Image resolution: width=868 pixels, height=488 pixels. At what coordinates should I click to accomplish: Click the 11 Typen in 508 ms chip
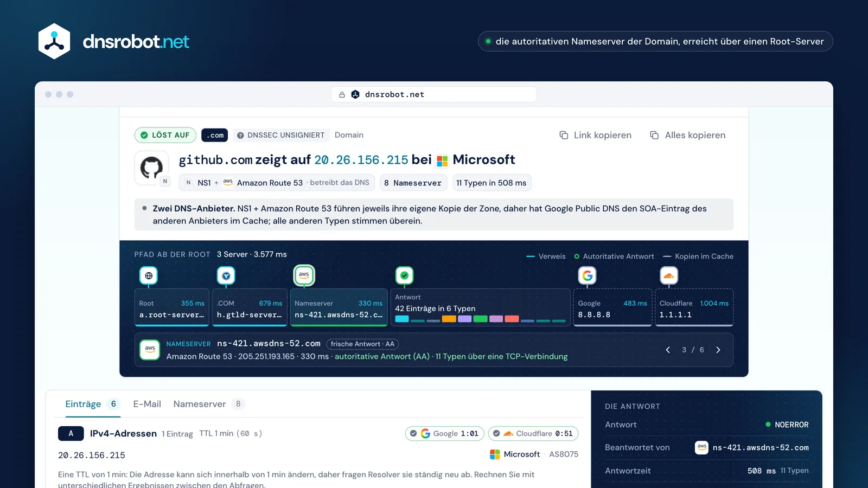coord(492,183)
